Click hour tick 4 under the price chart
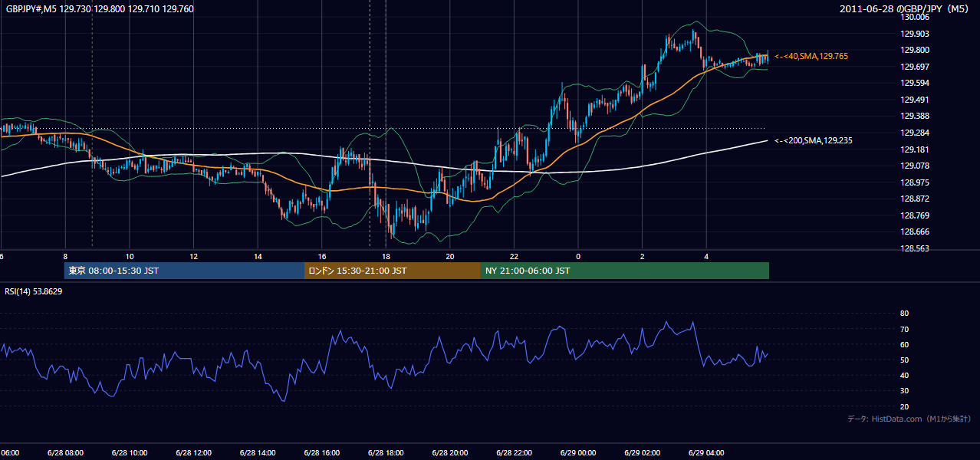The height and width of the screenshot is (460, 980). click(706, 256)
